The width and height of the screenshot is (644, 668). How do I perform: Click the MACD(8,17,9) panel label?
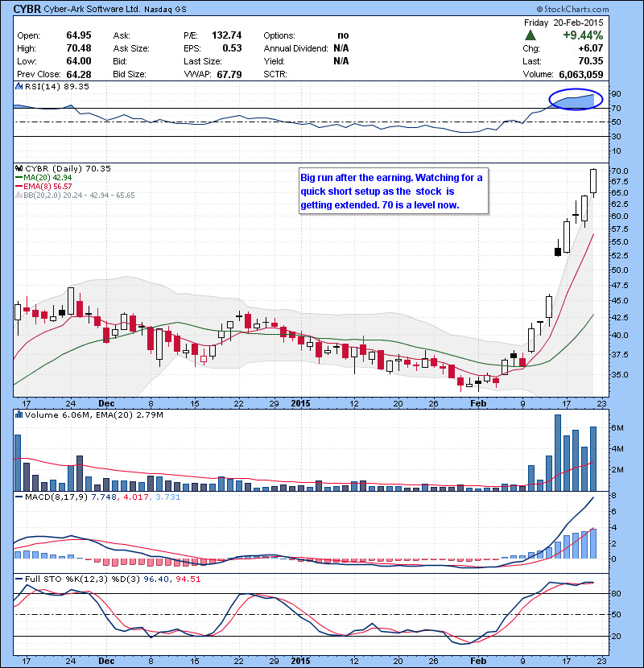click(x=57, y=497)
